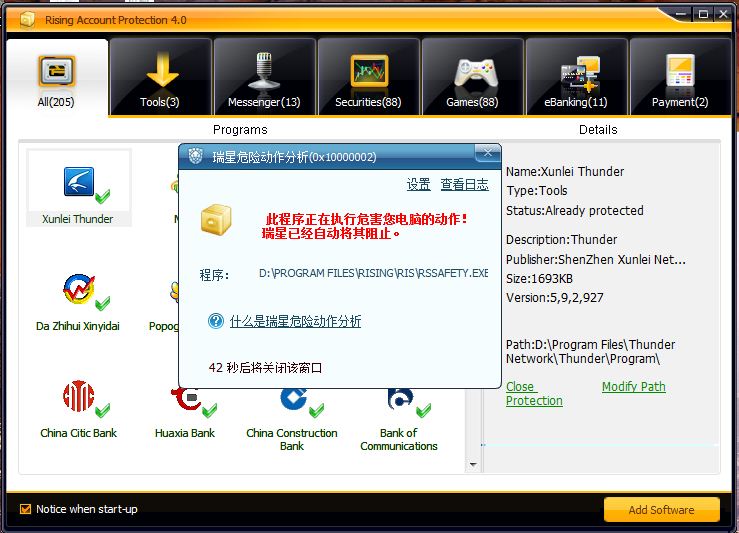Click the yellow safe box icon in dialog
The image size is (739, 533).
(x=216, y=220)
